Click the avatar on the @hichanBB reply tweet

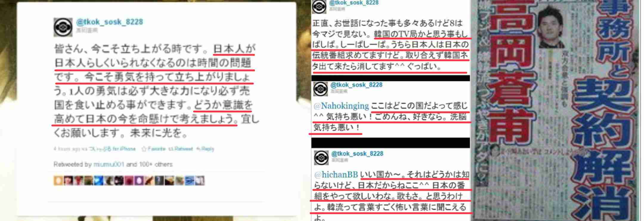(x=321, y=158)
